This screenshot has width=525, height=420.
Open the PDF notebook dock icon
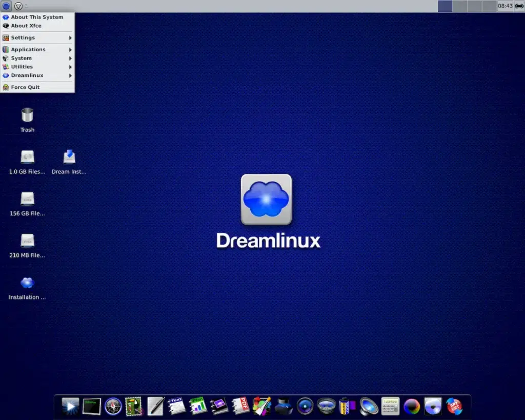coord(240,406)
